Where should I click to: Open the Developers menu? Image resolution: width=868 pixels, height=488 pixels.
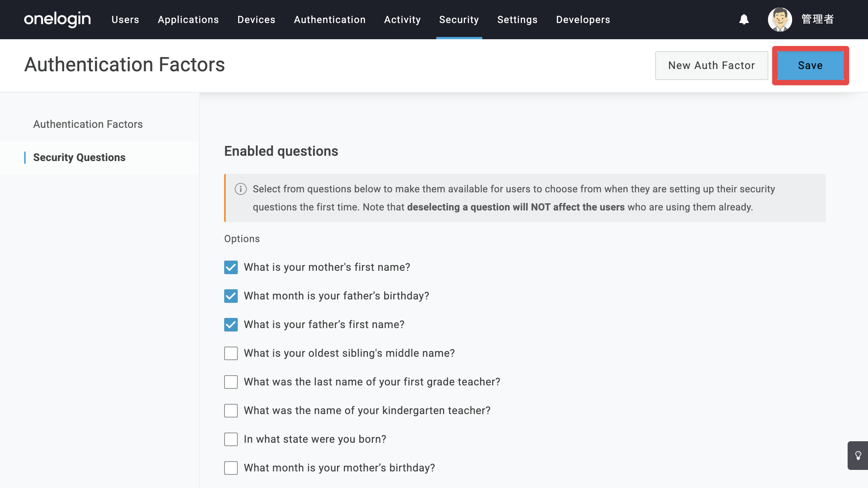583,20
